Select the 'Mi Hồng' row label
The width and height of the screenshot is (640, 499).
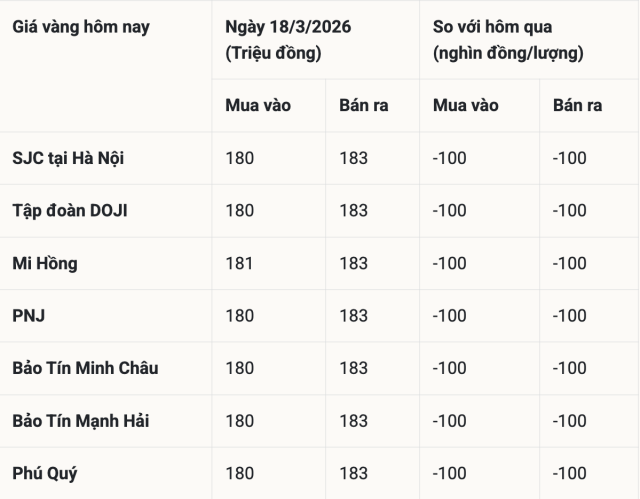(45, 263)
